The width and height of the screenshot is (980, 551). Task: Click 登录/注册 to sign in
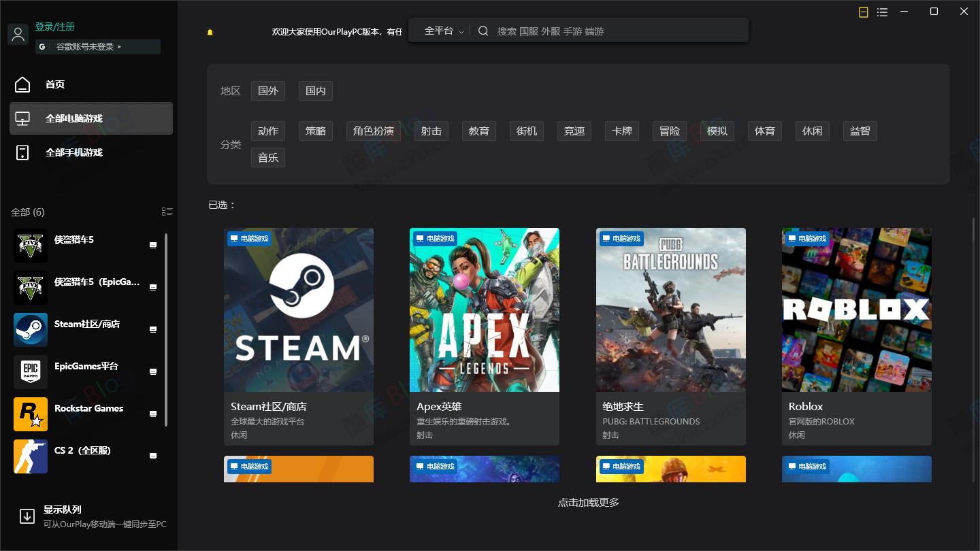[54, 26]
